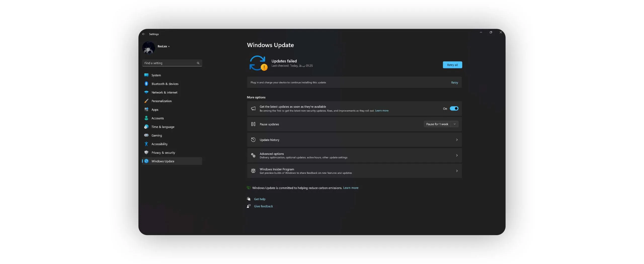The height and width of the screenshot is (264, 644).
Task: Expand Windows Insider Program via chevron
Action: (x=457, y=171)
